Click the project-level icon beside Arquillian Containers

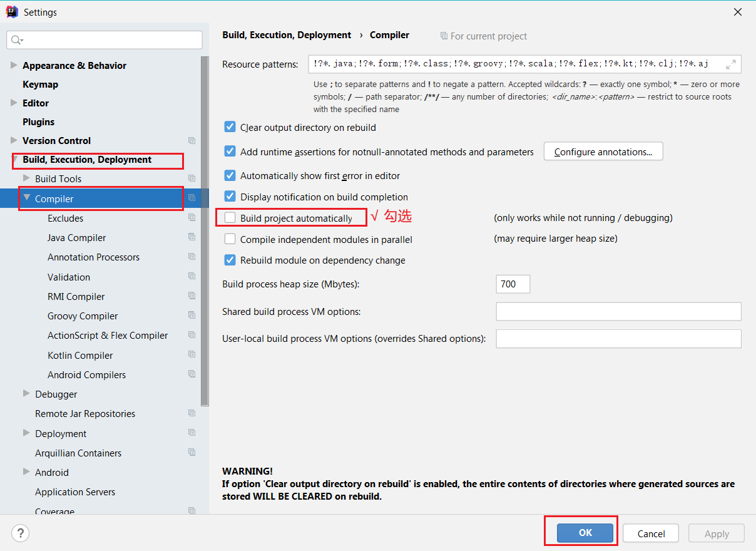point(192,452)
